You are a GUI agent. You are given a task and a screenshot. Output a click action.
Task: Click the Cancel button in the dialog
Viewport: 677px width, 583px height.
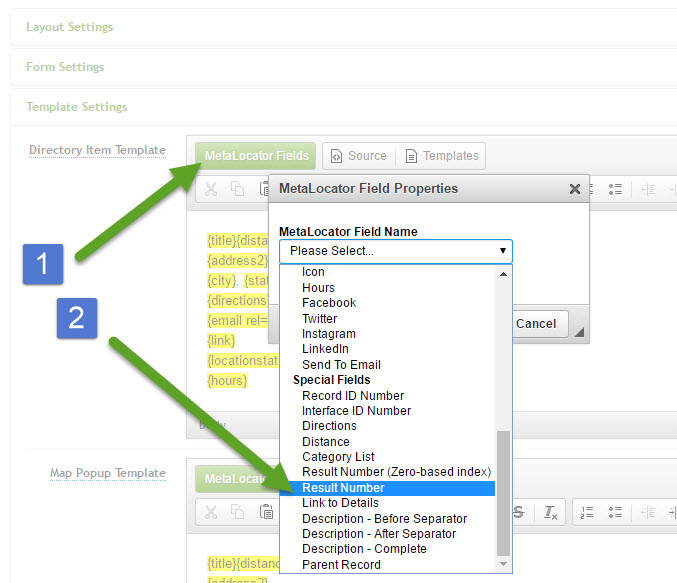pos(536,323)
